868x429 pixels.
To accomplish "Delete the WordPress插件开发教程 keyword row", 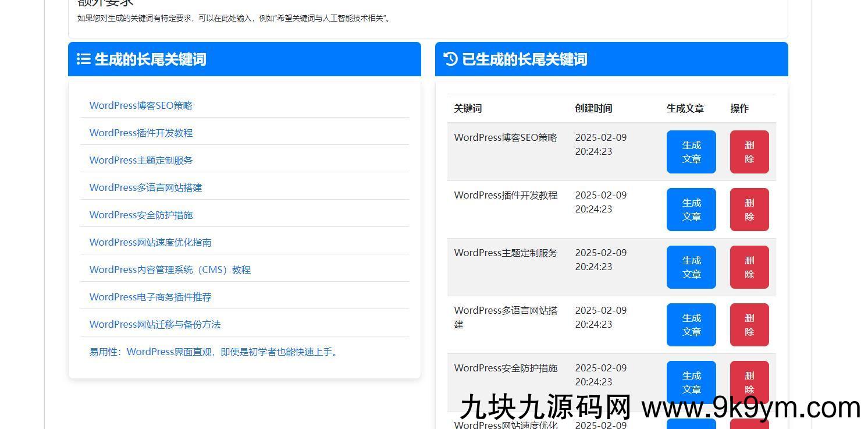I will 749,210.
